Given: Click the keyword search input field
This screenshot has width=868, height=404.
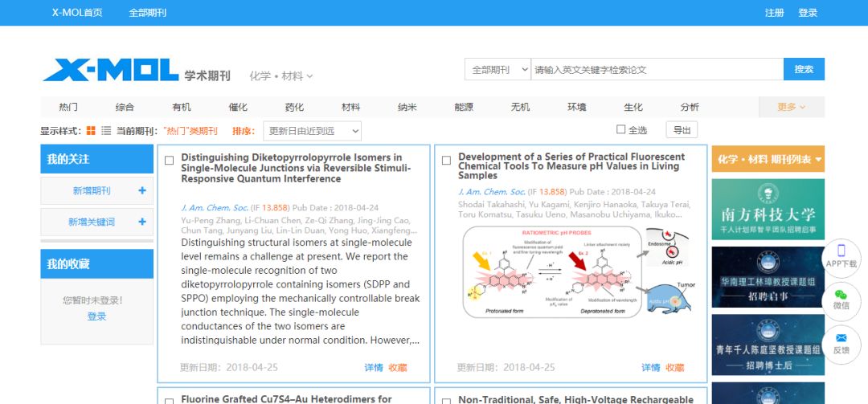Looking at the screenshot, I should coord(657,70).
